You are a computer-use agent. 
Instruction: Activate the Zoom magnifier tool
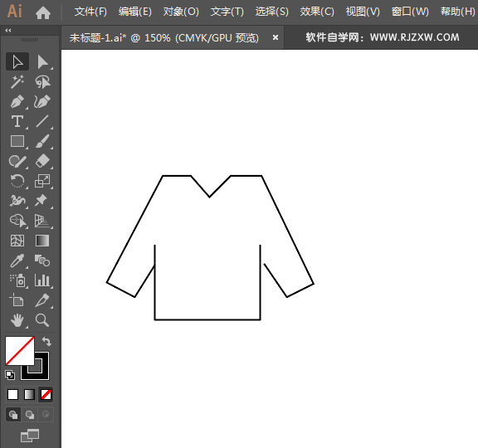[x=42, y=320]
